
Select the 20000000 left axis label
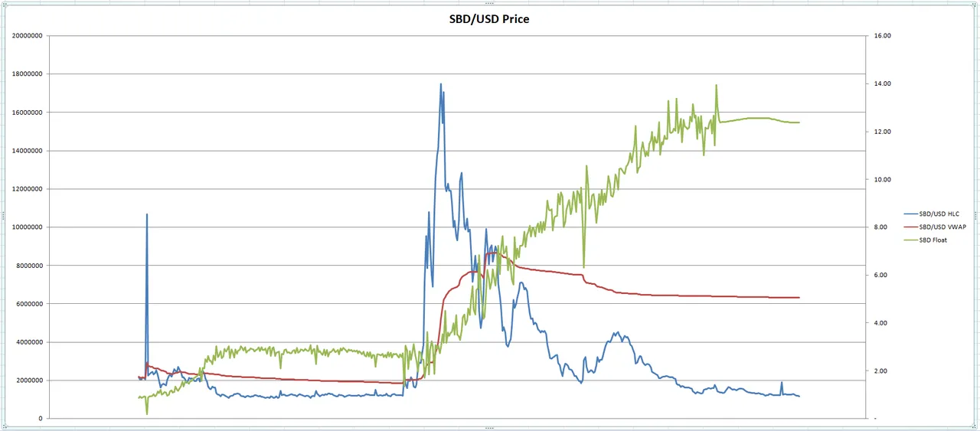(26, 36)
